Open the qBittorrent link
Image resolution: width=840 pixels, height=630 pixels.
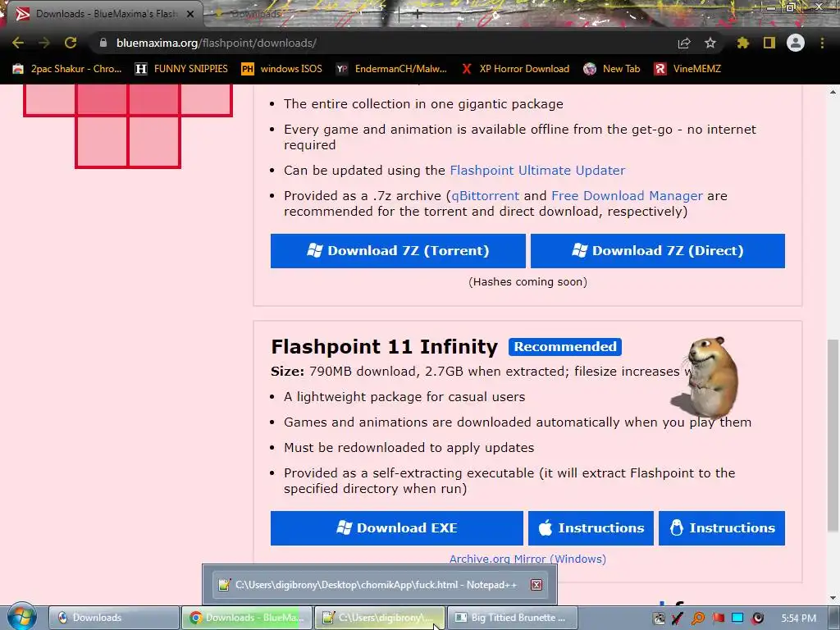click(486, 195)
